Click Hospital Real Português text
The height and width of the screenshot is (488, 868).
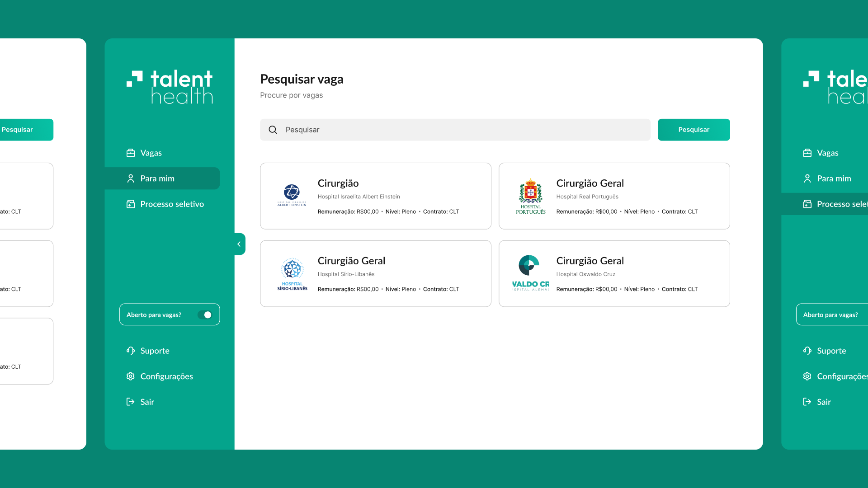587,197
